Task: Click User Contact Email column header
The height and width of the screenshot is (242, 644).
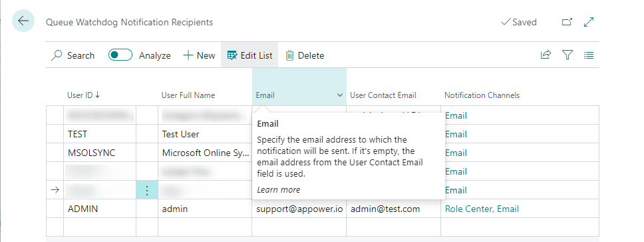Action: click(x=383, y=95)
